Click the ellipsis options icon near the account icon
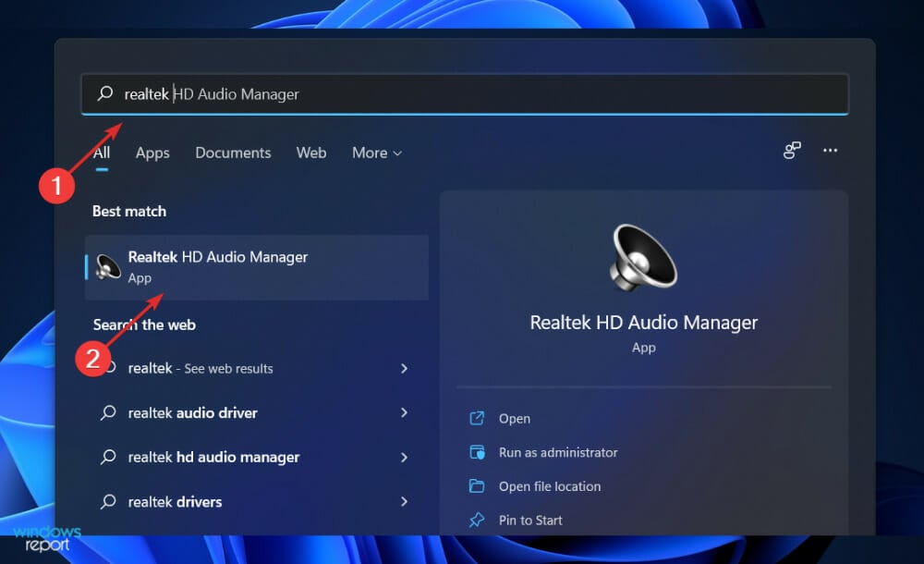The height and width of the screenshot is (564, 924). pos(829,149)
